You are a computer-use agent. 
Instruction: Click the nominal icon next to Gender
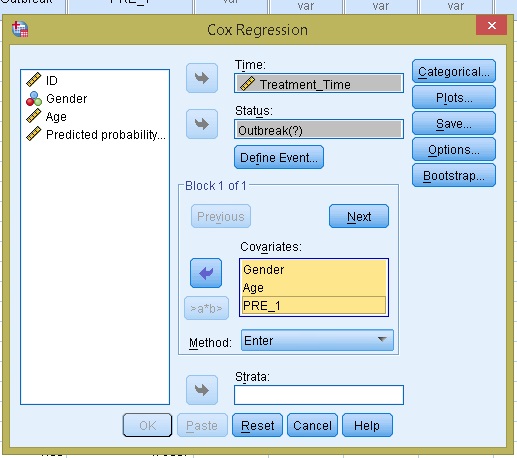click(34, 98)
